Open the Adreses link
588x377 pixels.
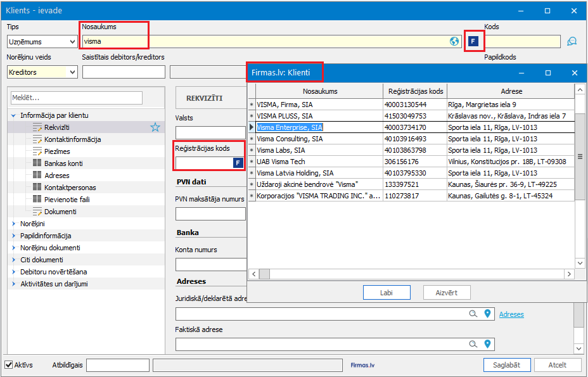(x=511, y=314)
